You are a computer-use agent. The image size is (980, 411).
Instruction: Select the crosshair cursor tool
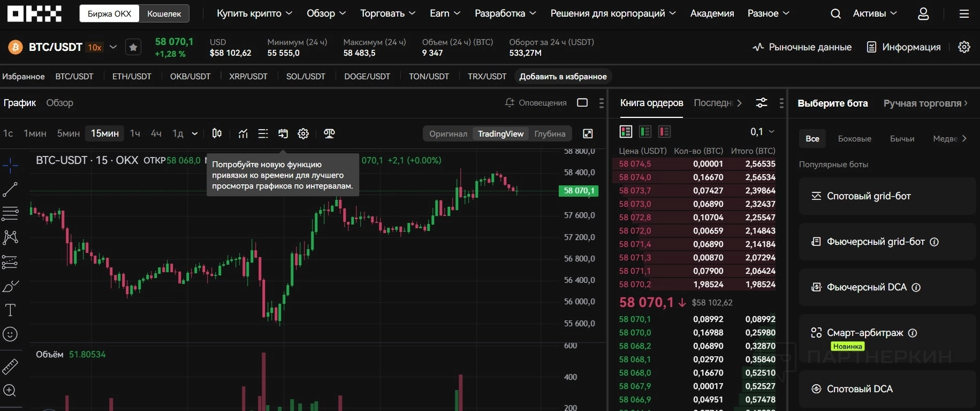[x=10, y=166]
